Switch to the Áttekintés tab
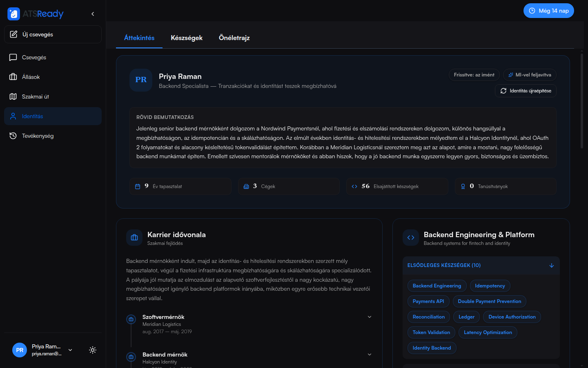 139,38
